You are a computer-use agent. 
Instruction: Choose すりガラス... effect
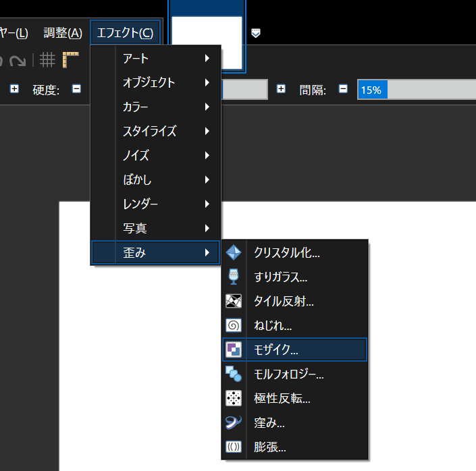click(x=294, y=277)
